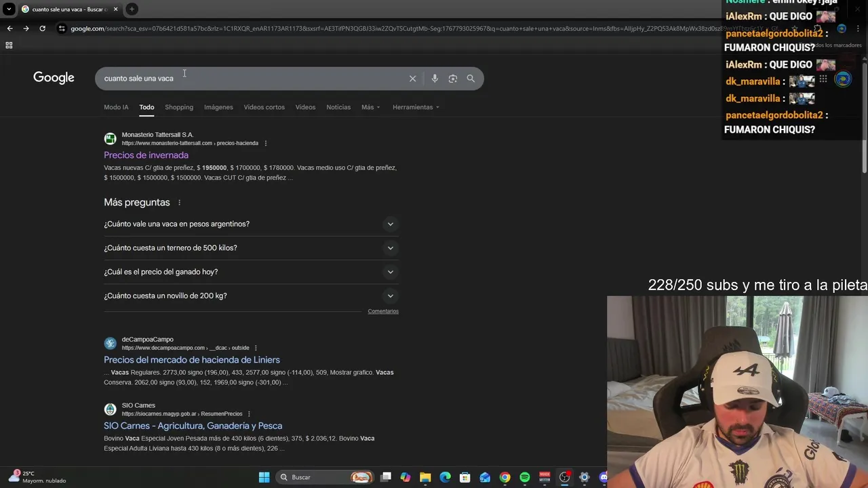Open the weather widget showing 25°C
This screenshot has height=488, width=868.
point(37,477)
